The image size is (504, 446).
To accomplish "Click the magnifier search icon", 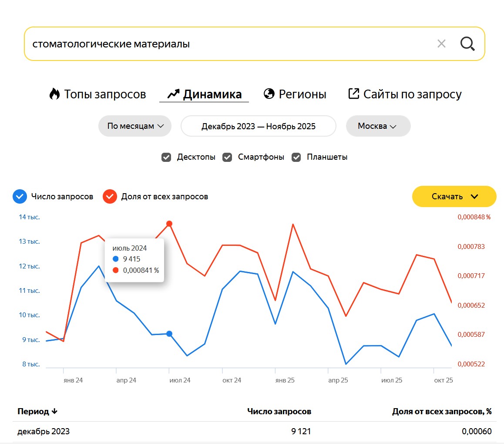I will coord(467,44).
